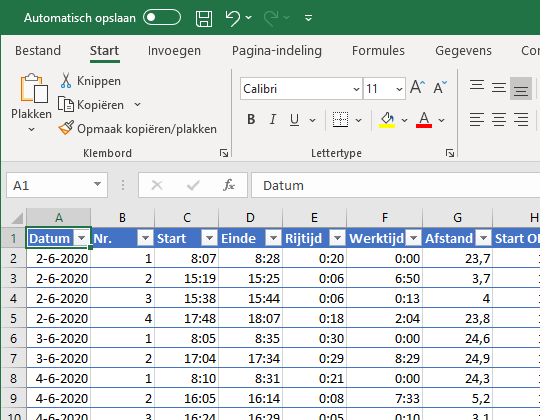Open the Klembord dialog launcher

(224, 153)
